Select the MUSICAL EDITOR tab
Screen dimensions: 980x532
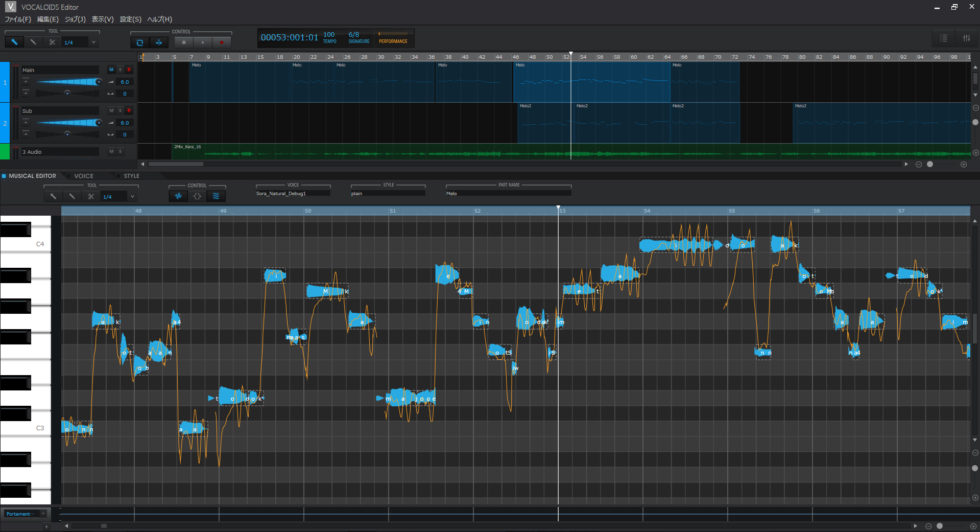pos(32,176)
